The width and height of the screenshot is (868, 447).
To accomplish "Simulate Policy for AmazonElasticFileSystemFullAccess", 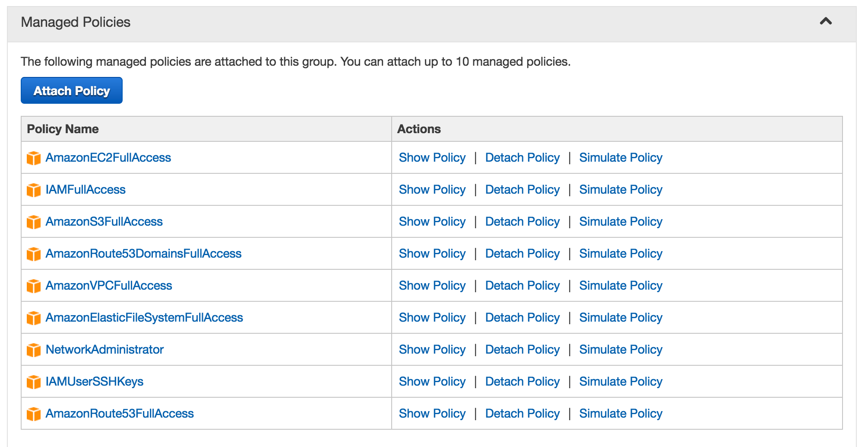I will [621, 317].
